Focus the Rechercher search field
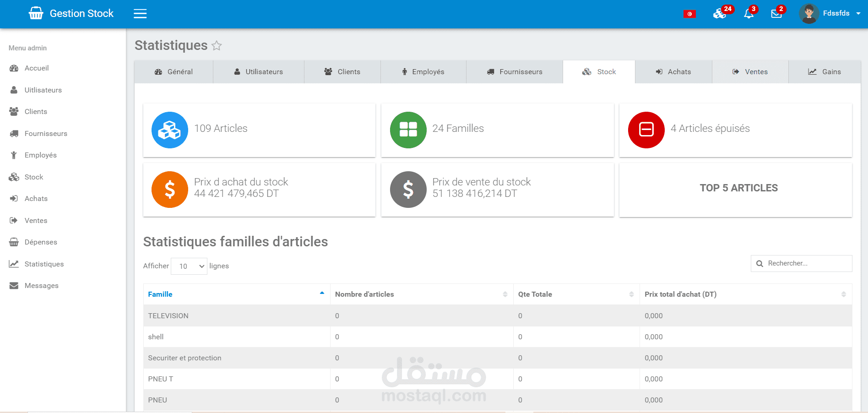Viewport: 868px width, 413px height. tap(802, 264)
